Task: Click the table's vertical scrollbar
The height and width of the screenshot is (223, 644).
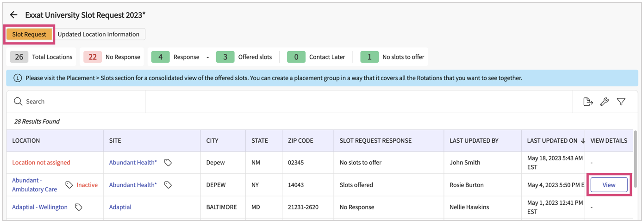Action: click(635, 160)
